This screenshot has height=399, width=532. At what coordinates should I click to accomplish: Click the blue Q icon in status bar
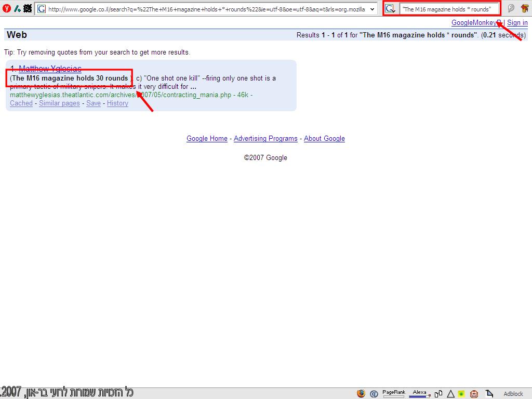[x=374, y=394]
